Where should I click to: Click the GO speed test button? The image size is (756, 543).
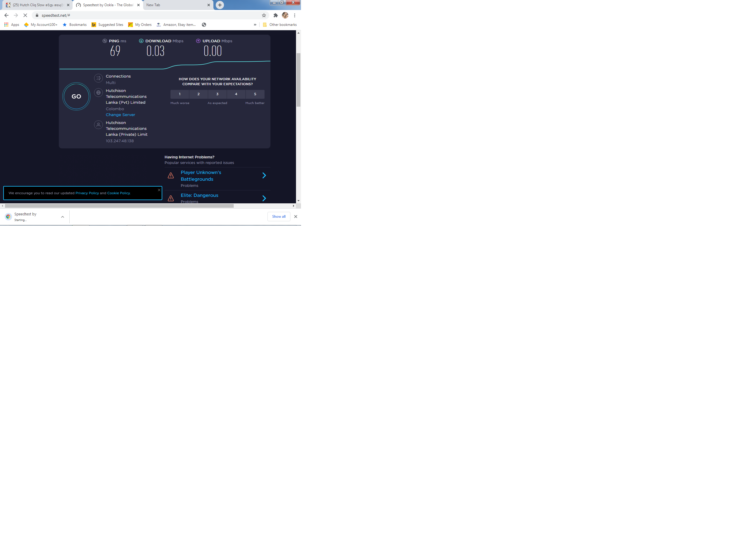coord(76,96)
